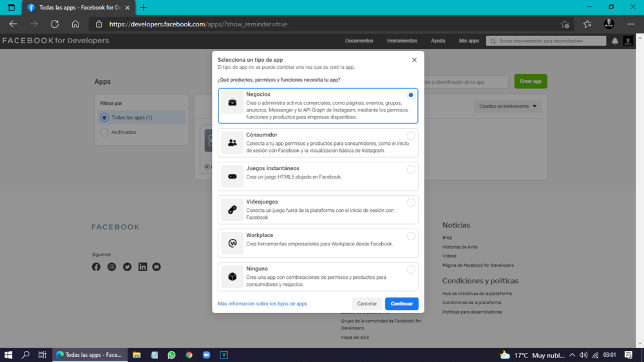The width and height of the screenshot is (644, 362).
Task: Click the documentation search field
Action: [x=547, y=41]
